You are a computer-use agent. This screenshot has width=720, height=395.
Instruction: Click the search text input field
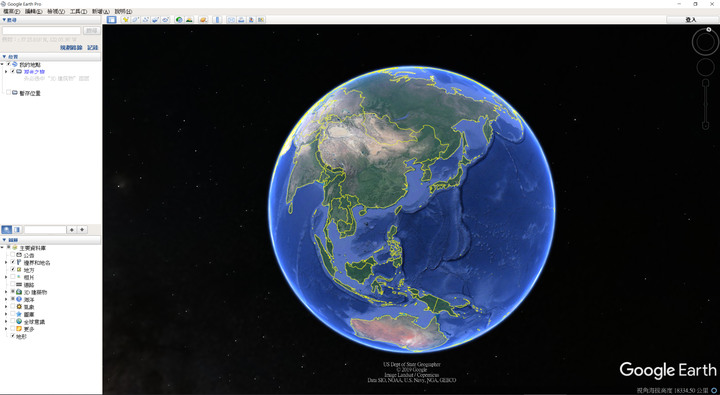41,31
